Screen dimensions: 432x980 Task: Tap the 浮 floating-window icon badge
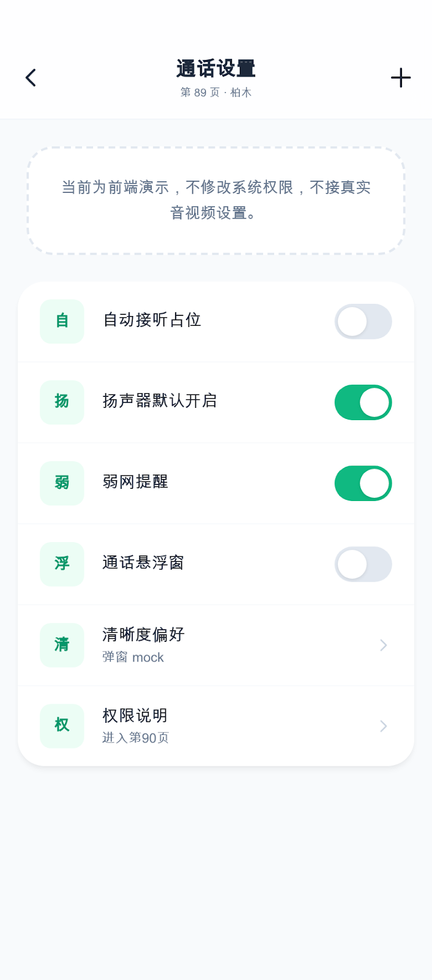pyautogui.click(x=62, y=564)
